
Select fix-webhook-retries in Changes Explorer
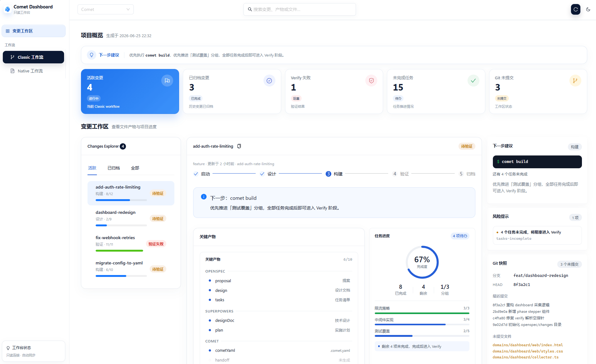point(131,243)
